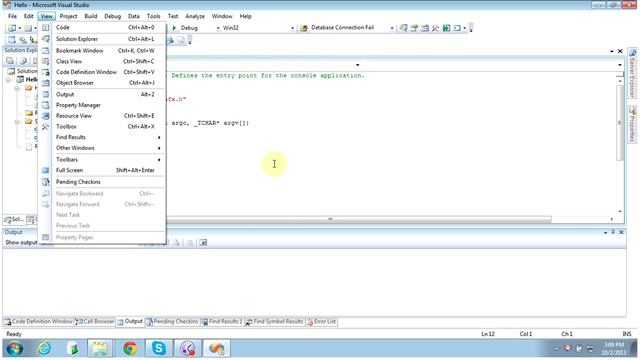Click the horizontal scrollbar in code editor
The image size is (640, 360).
click(x=331, y=219)
